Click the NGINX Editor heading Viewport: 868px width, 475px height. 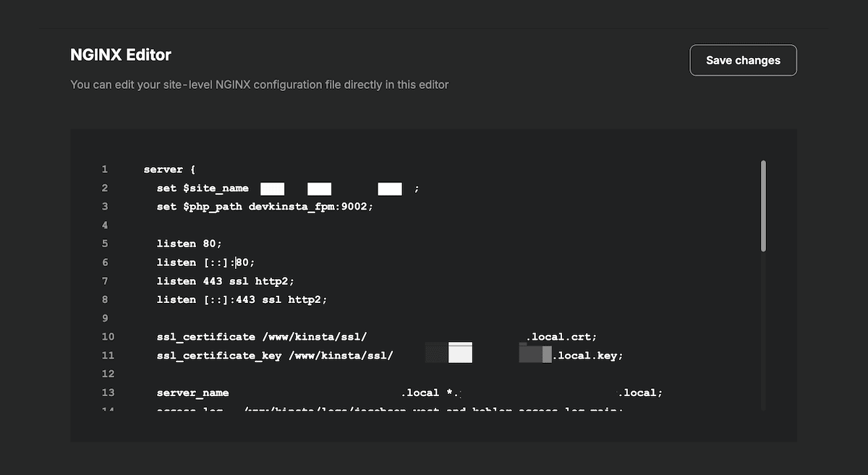[120, 54]
